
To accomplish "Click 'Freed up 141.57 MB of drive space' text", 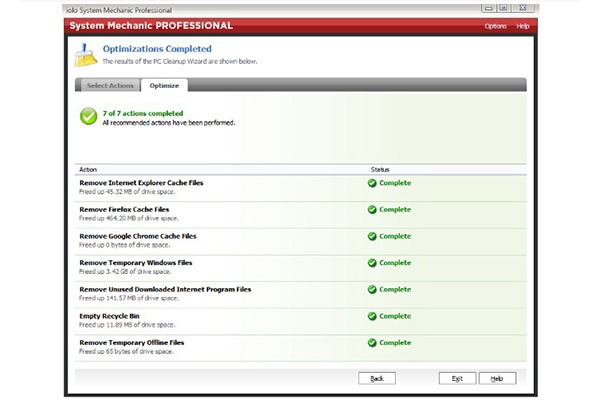I will pyautogui.click(x=129, y=298).
